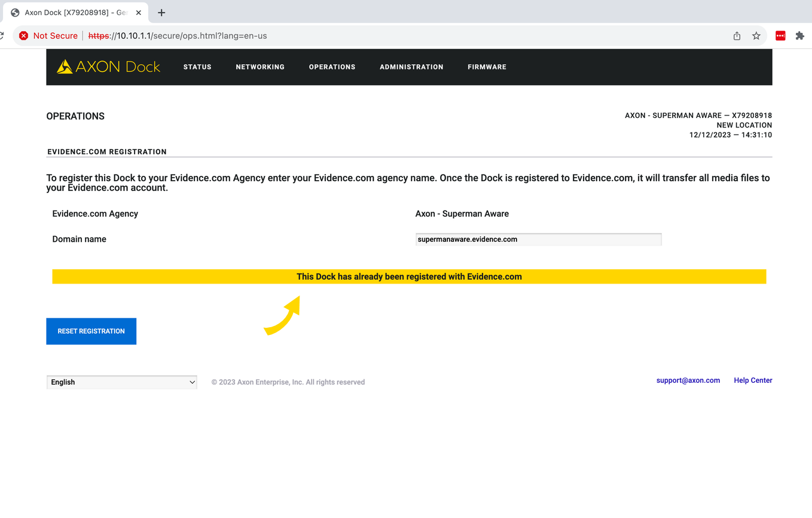This screenshot has height=518, width=812.
Task: Bookmark this page with the star icon
Action: click(x=756, y=36)
